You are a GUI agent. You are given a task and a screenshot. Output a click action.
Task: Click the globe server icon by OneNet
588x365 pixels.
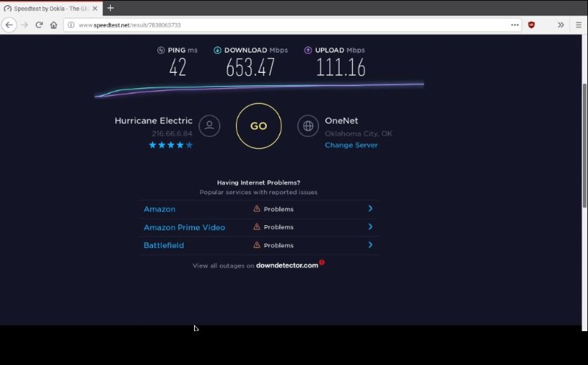(x=308, y=126)
